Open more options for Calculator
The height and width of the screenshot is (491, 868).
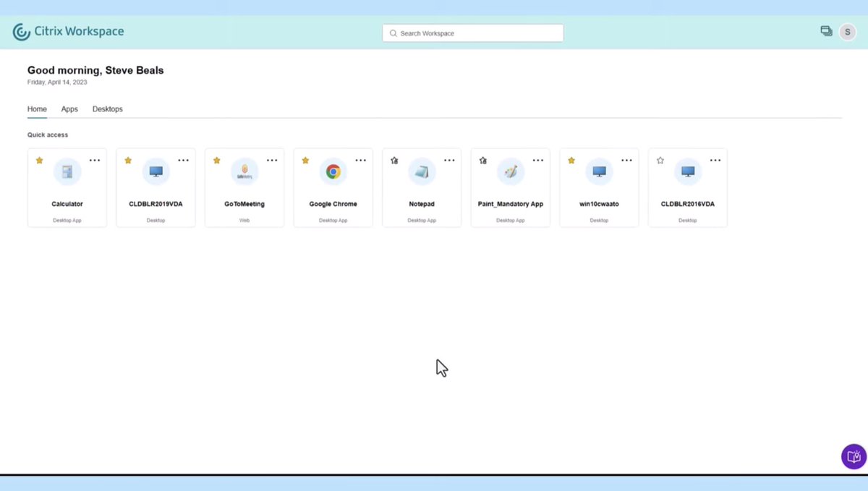(95, 160)
